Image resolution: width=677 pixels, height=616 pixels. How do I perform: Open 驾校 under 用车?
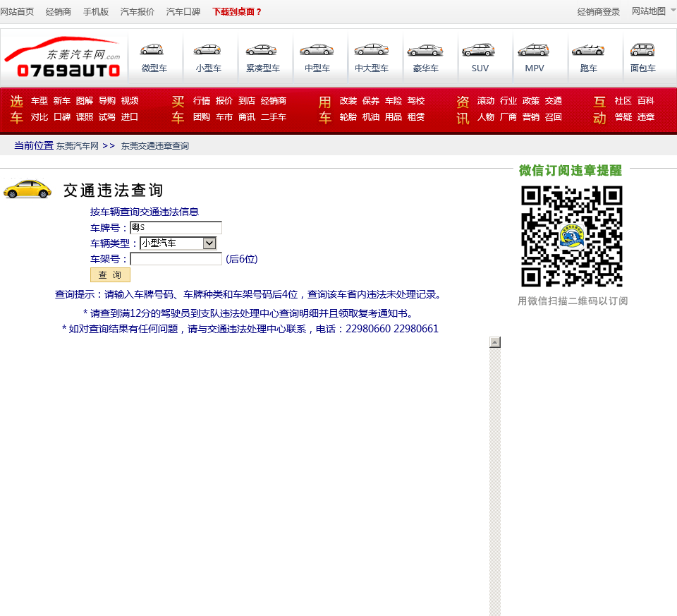click(416, 101)
